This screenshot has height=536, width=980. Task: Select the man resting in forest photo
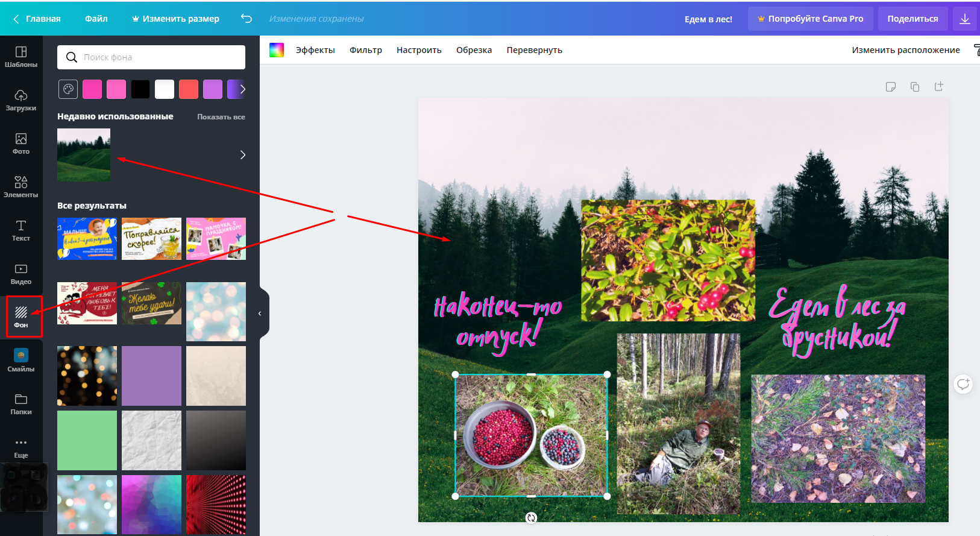point(678,424)
